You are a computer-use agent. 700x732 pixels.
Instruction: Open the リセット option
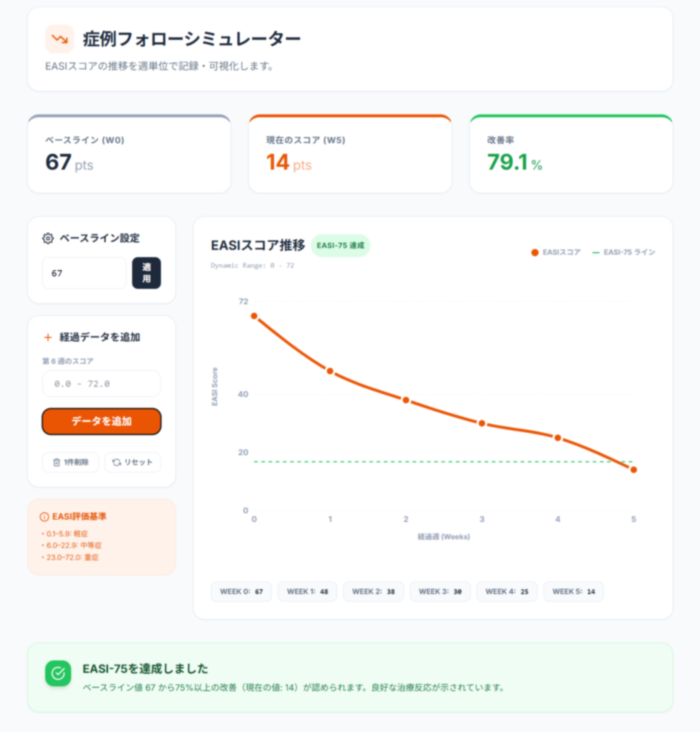[x=132, y=462]
